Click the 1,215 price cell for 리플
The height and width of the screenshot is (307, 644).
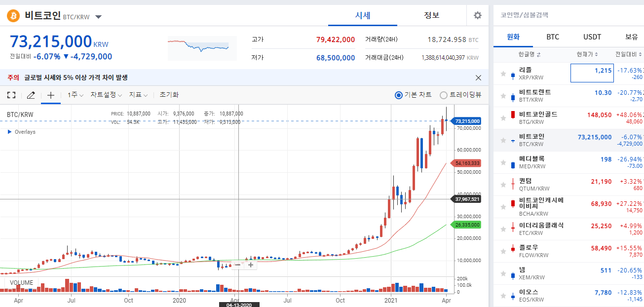click(592, 74)
